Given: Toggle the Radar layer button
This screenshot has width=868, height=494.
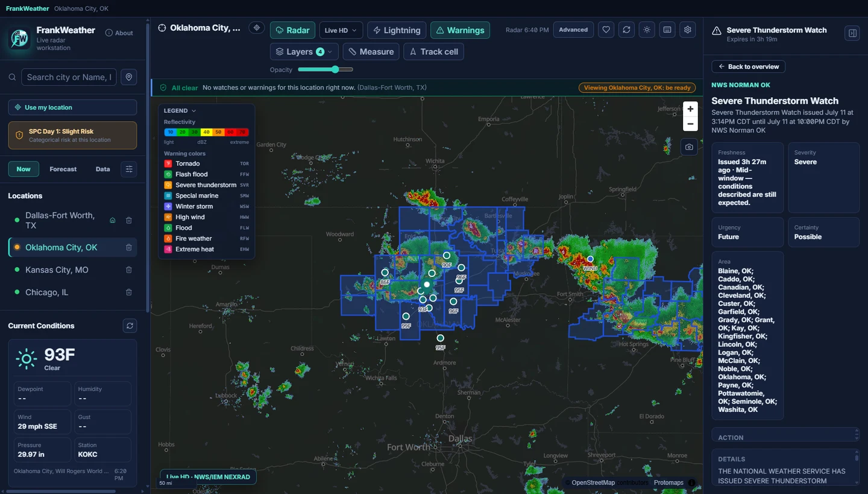Looking at the screenshot, I should 292,30.
